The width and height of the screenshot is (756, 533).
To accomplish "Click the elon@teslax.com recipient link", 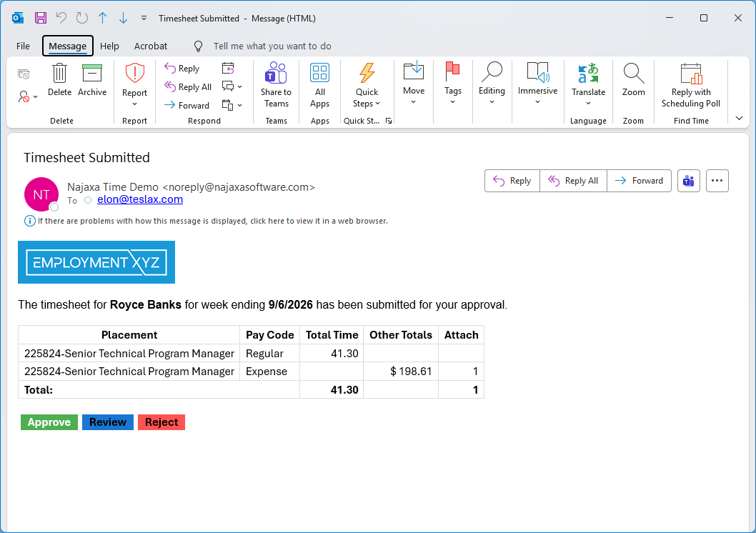I will coord(140,199).
